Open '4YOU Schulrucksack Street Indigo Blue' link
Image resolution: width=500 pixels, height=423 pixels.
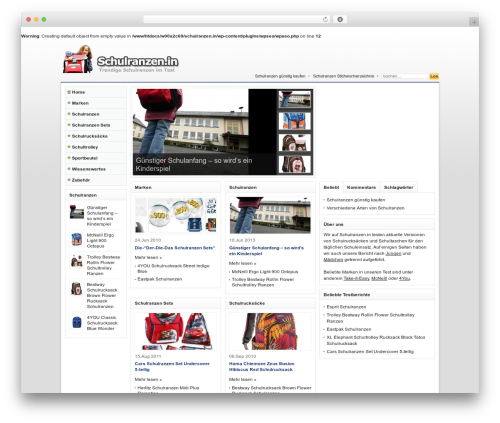point(173,269)
